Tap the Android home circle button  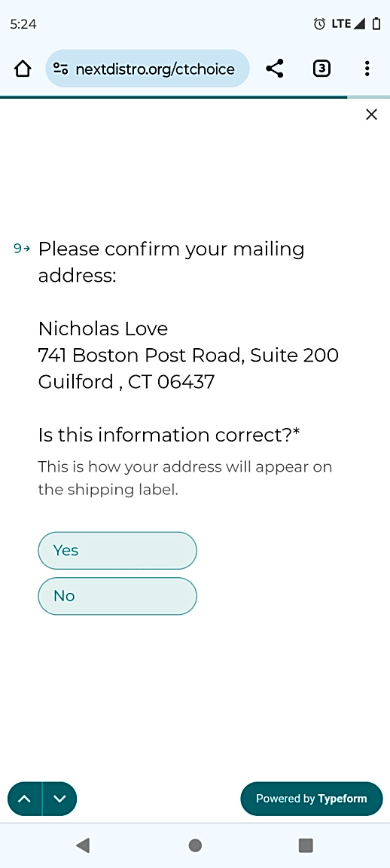[x=195, y=845]
